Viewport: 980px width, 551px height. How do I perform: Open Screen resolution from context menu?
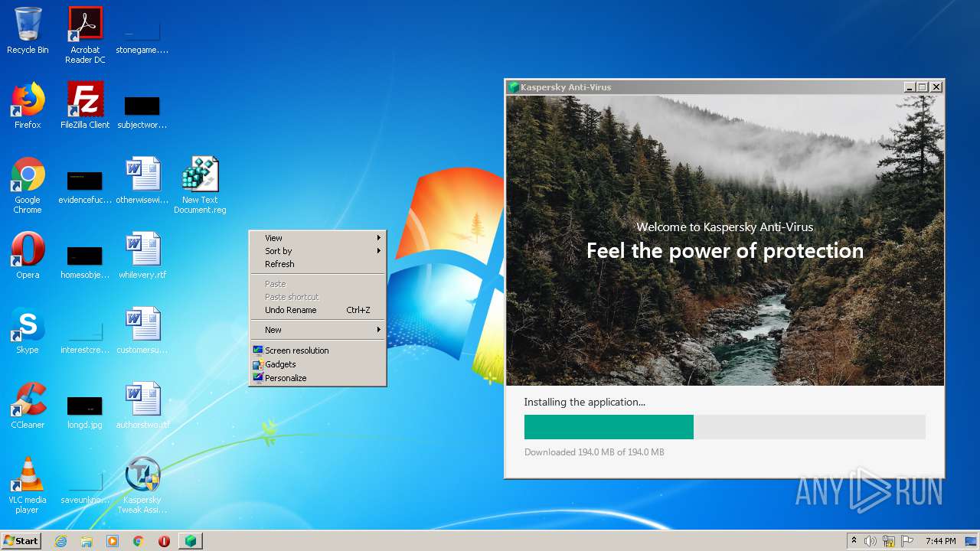pyautogui.click(x=318, y=350)
